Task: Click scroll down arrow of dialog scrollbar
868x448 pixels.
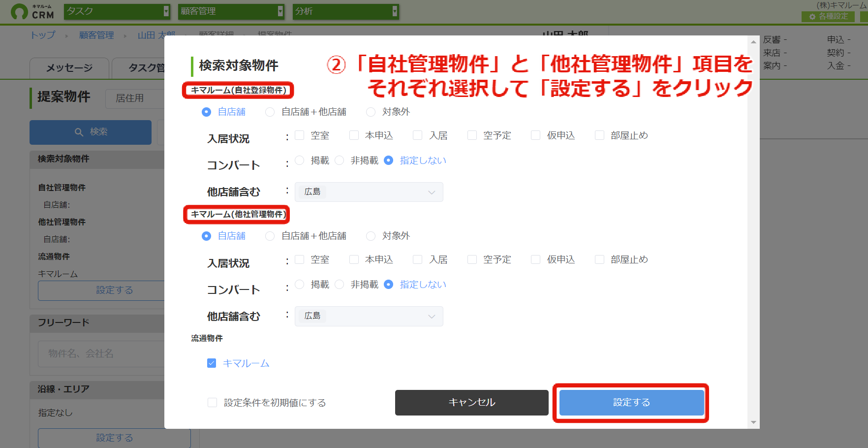Action: coord(753,422)
